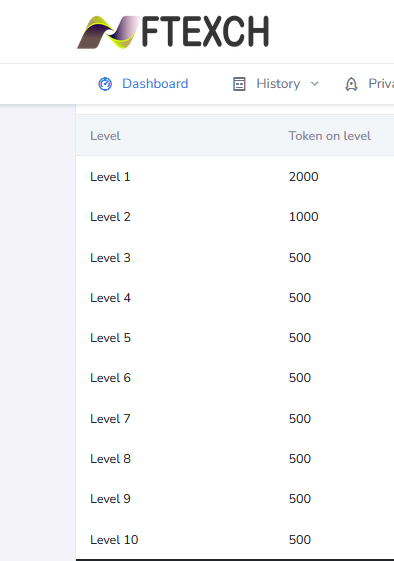Expand the History dropdown chevron

coord(315,84)
